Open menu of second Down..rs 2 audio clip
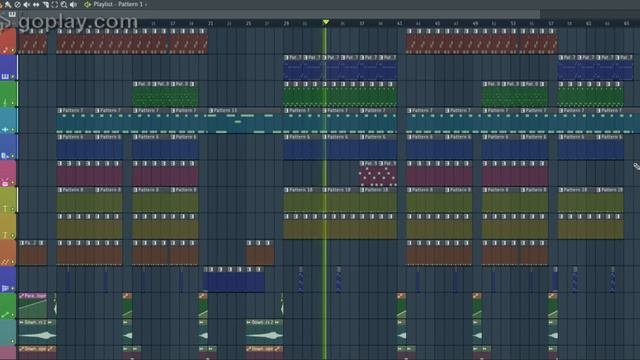640x360 pixels. (x=249, y=322)
